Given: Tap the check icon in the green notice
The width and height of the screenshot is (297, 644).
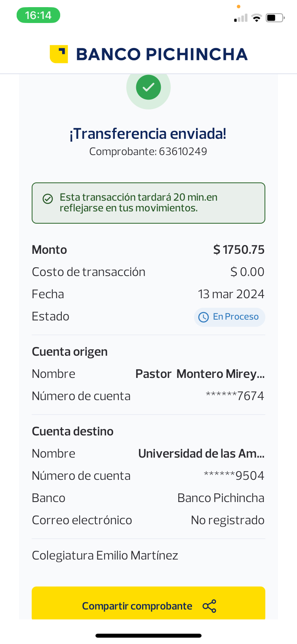Looking at the screenshot, I should [48, 199].
